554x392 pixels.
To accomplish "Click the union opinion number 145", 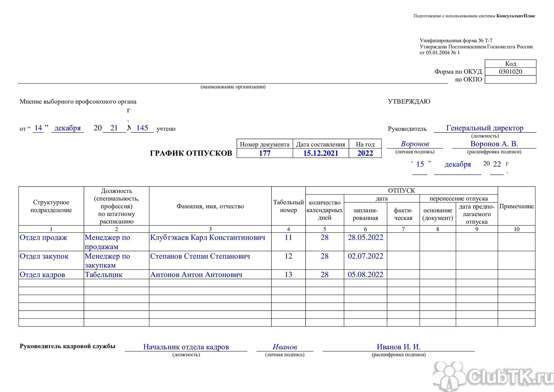I will [x=142, y=128].
